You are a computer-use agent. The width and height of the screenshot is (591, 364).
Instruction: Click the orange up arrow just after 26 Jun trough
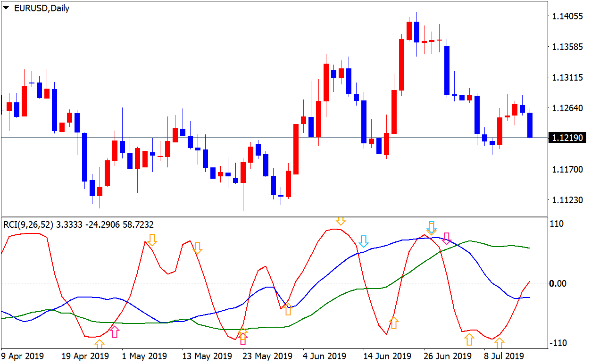[469, 339]
